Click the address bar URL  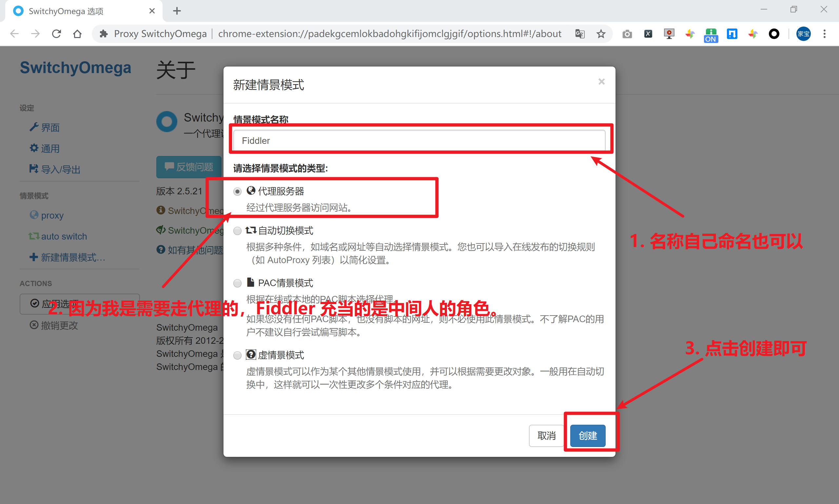[389, 34]
